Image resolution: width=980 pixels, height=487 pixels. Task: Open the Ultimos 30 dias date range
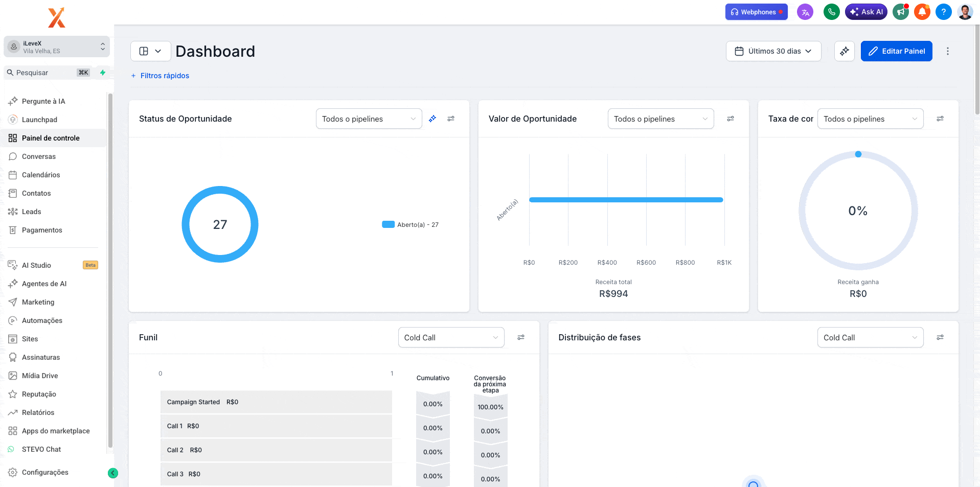tap(773, 51)
